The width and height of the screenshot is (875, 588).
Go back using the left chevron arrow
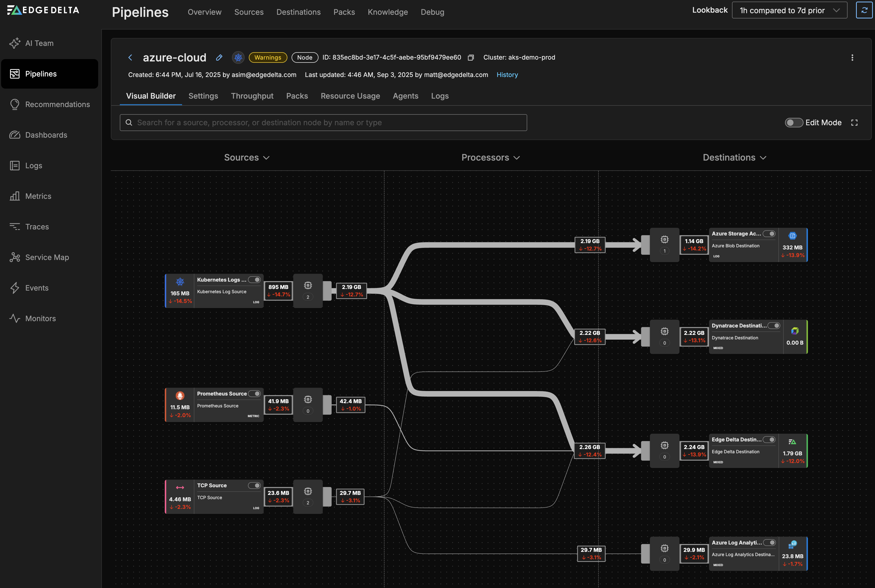point(130,57)
